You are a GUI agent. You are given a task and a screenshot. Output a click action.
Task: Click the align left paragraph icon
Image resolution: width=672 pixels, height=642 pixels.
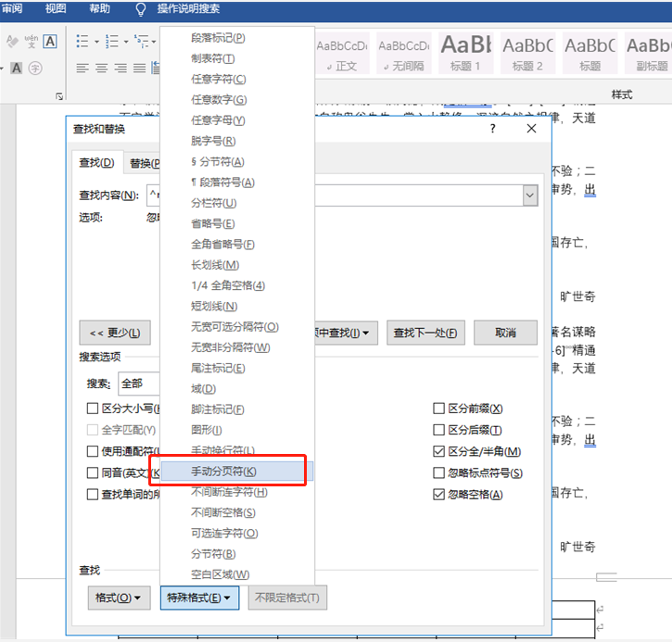82,68
